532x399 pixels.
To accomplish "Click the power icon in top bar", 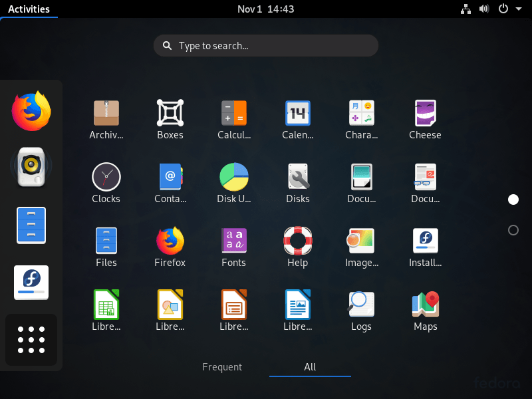I will 503,9.
